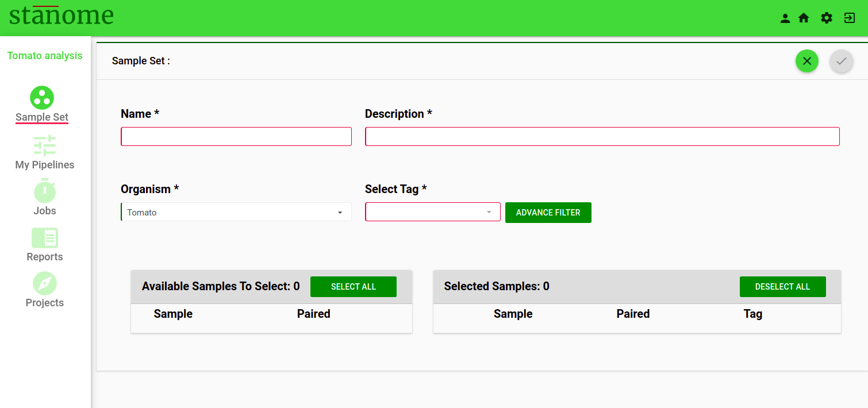The image size is (868, 408).
Task: Open My Pipelines sliders icon
Action: 45,145
